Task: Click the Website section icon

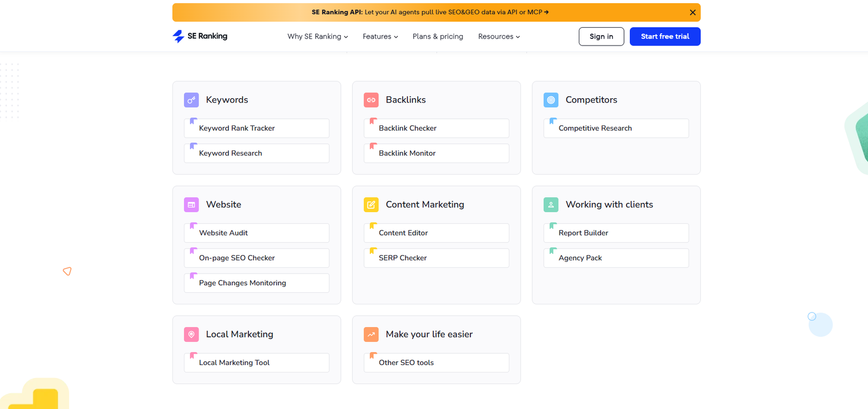Action: (x=192, y=204)
